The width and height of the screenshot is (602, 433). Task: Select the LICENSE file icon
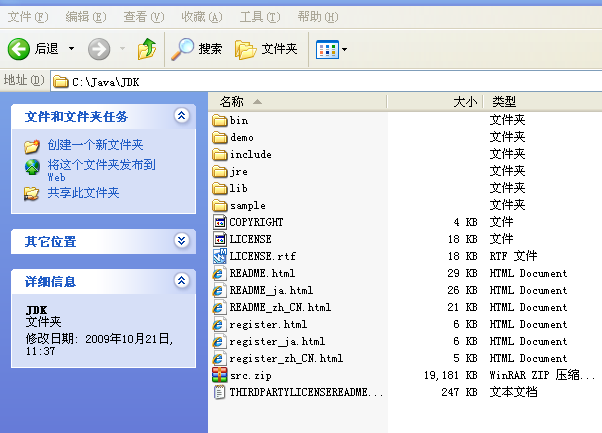coord(220,239)
